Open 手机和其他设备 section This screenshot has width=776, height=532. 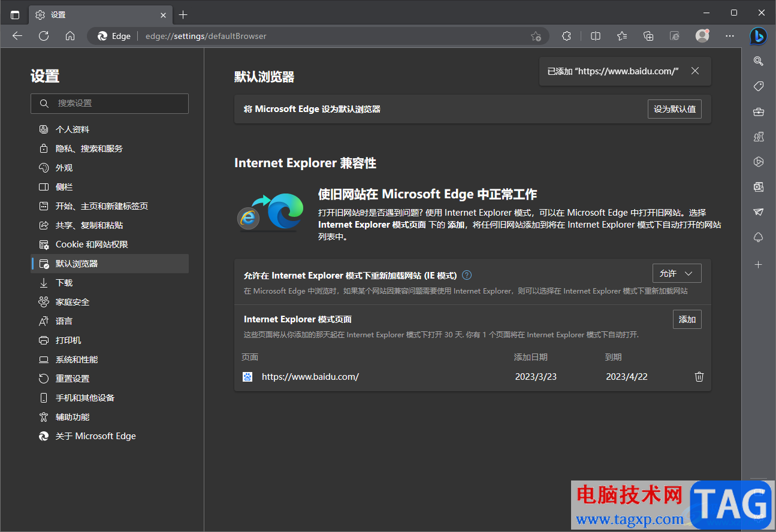pyautogui.click(x=110, y=398)
